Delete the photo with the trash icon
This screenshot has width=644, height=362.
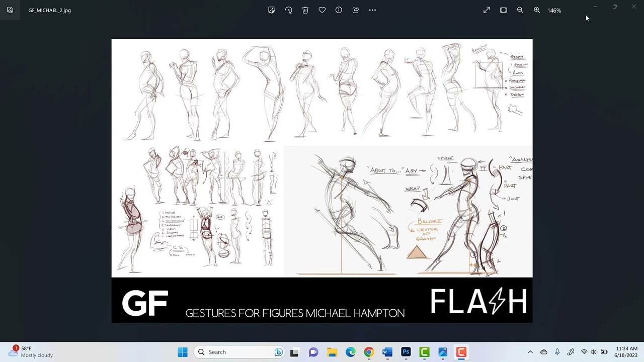pos(305,10)
